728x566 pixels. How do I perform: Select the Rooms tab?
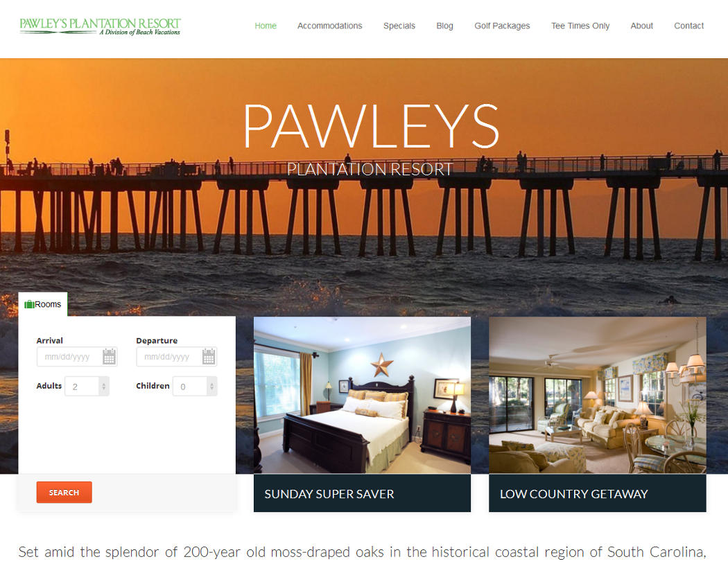pos(43,304)
